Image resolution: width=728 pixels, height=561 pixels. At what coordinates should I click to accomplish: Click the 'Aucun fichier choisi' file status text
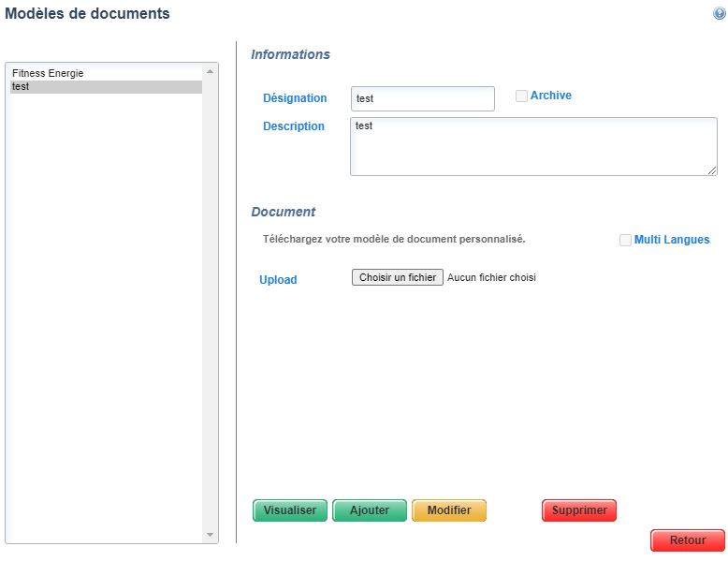coord(491,277)
